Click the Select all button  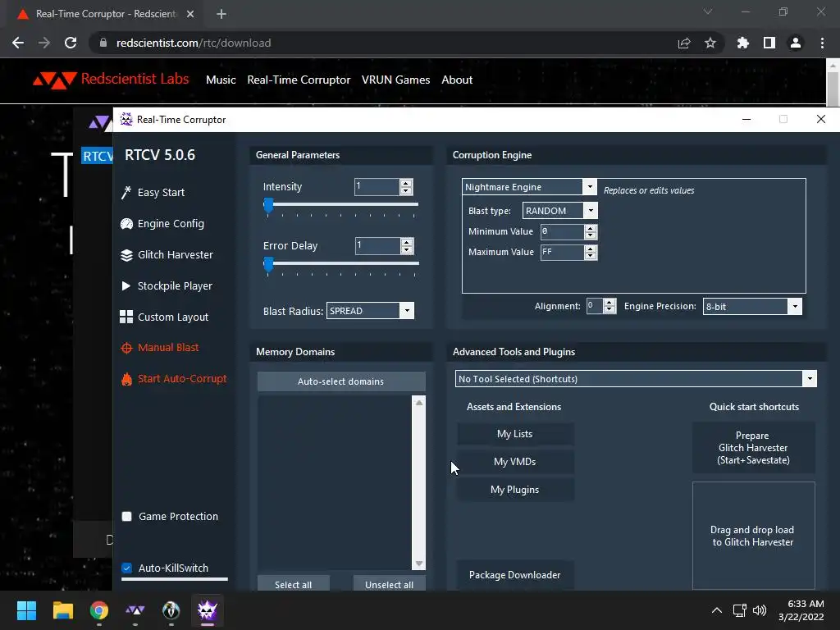pyautogui.click(x=293, y=584)
